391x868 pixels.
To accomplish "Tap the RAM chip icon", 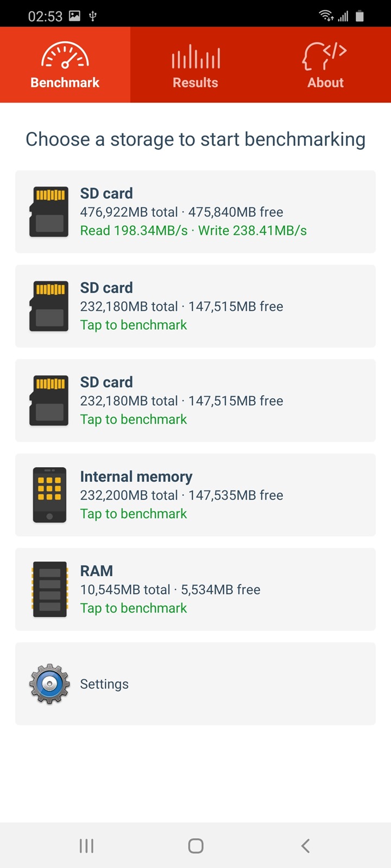I will [49, 589].
